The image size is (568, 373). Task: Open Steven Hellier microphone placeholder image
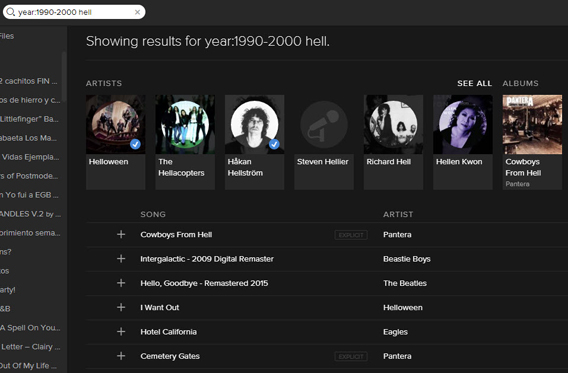pos(324,124)
